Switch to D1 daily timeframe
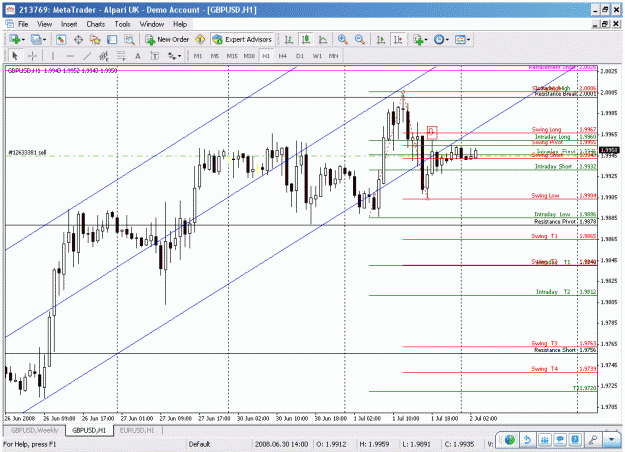 tap(300, 56)
